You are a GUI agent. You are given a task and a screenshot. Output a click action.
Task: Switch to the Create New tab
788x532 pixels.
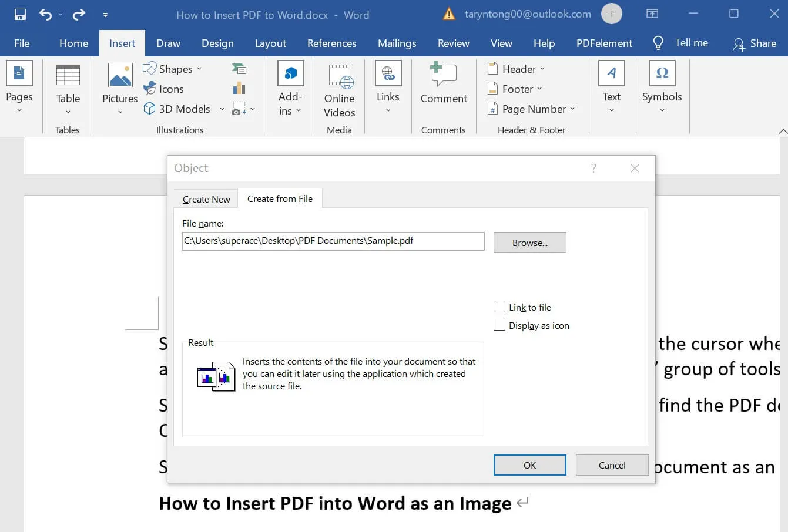(206, 199)
